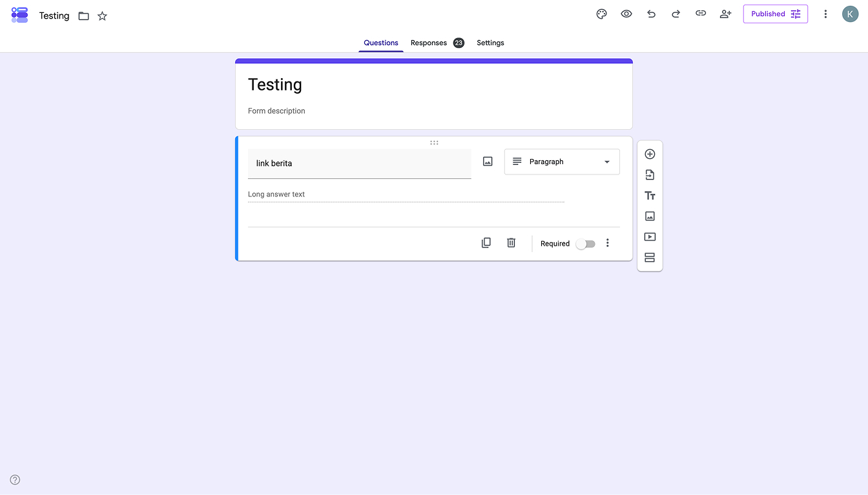The width and height of the screenshot is (868, 495).
Task: Insert image into link berita question
Action: pyautogui.click(x=488, y=162)
